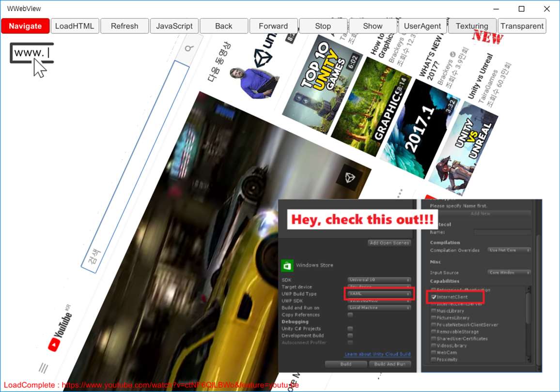Click the Windows Store platform label
This screenshot has height=392, width=560.
(314, 265)
